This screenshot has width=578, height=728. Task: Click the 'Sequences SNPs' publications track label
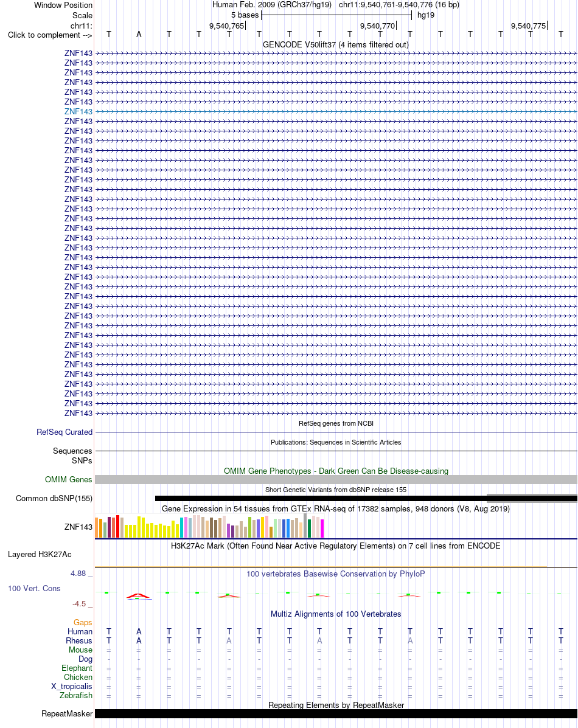coord(72,456)
